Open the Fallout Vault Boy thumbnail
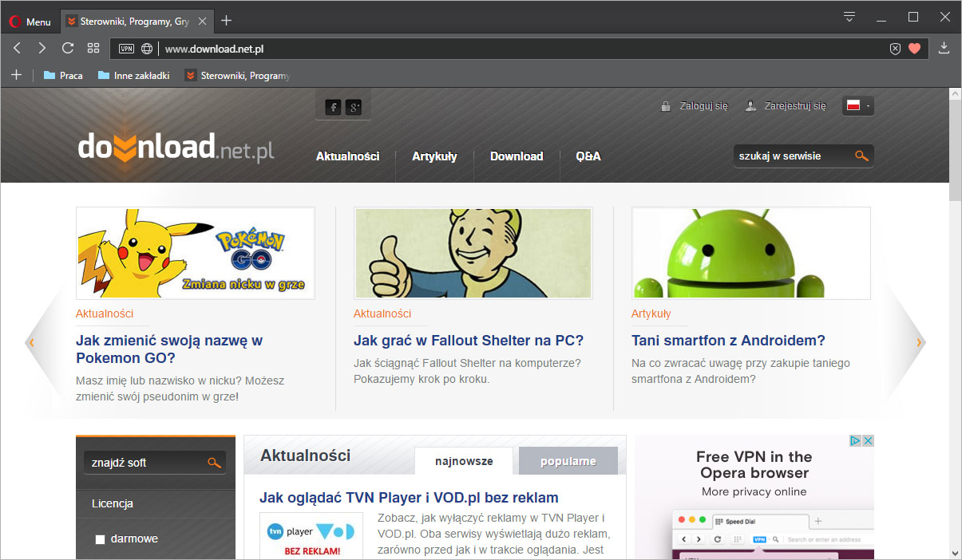Image resolution: width=962 pixels, height=560 pixels. pos(473,254)
